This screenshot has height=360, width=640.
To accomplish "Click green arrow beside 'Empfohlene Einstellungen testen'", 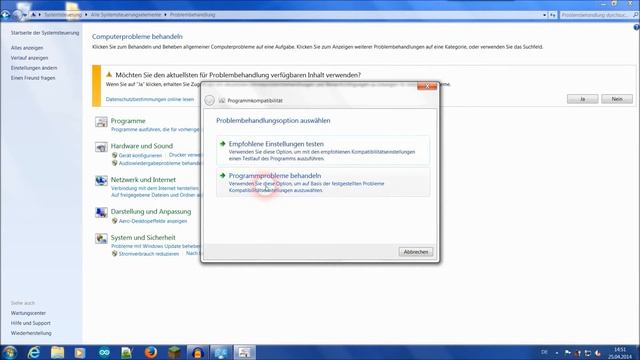I will (222, 144).
